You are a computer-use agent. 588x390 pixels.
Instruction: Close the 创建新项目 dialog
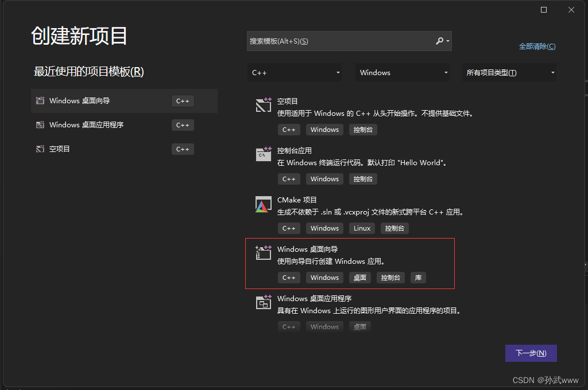[571, 10]
